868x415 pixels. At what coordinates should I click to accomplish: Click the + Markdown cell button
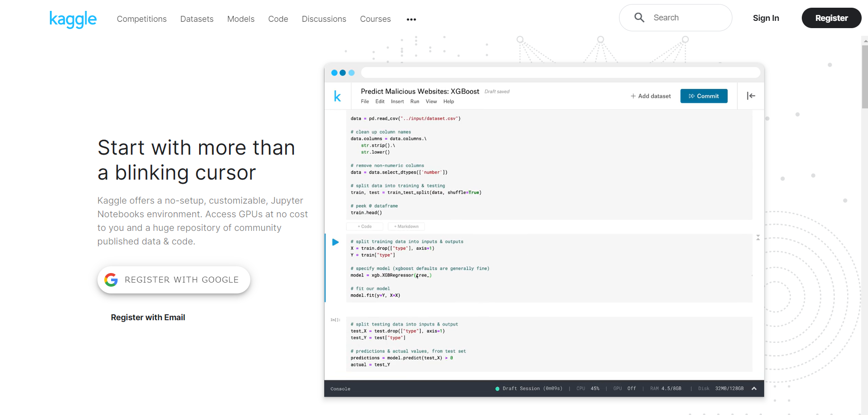coord(406,226)
